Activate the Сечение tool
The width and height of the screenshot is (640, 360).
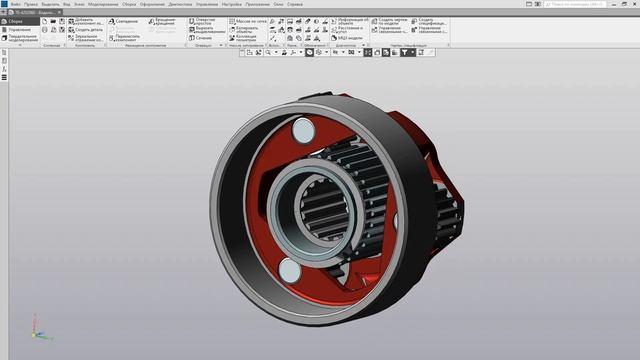pyautogui.click(x=200, y=38)
